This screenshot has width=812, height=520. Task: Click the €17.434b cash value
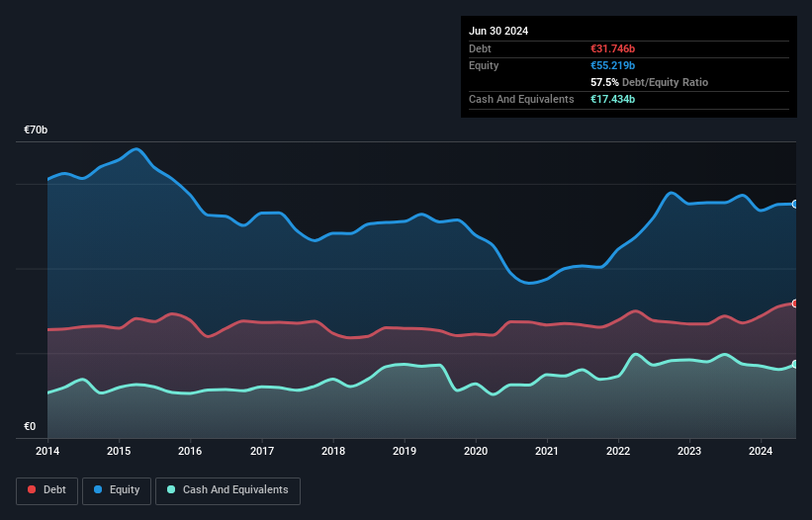click(x=612, y=99)
